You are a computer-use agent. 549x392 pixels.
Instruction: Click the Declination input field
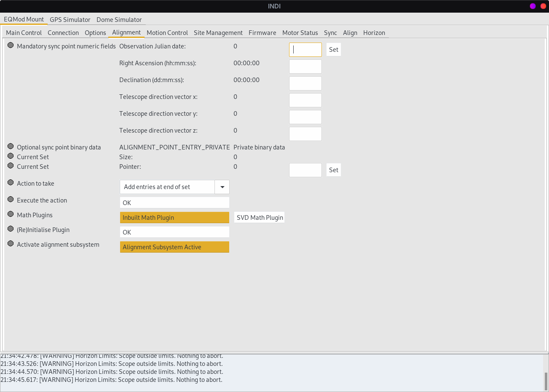click(305, 83)
